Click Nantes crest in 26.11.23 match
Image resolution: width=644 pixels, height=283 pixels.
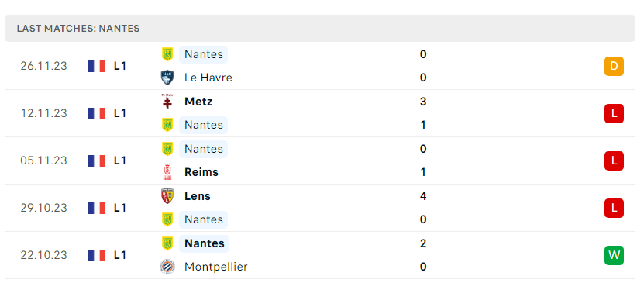167,54
